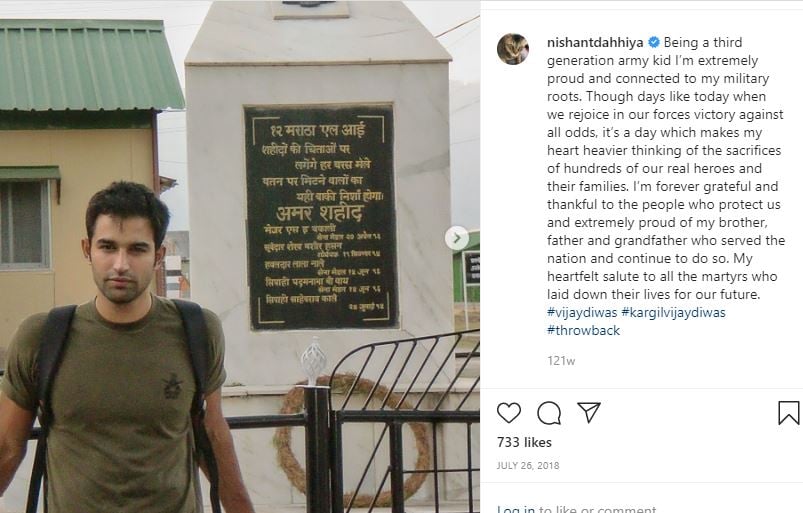Click the Log in link
This screenshot has height=513, width=803.
(x=516, y=509)
